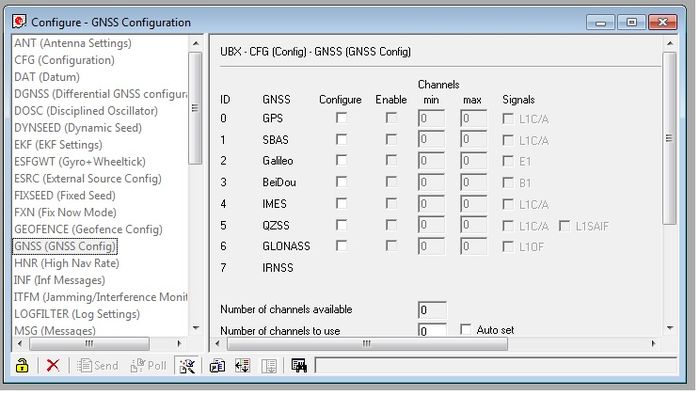
Task: Toggle the autopoll tools icon
Action: click(187, 367)
